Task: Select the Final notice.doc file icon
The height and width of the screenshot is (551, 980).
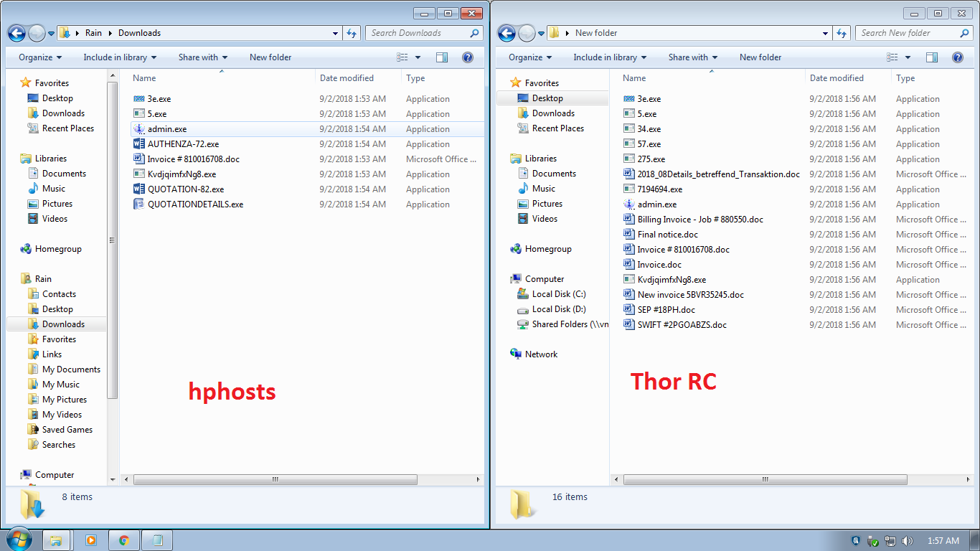Action: (x=629, y=235)
